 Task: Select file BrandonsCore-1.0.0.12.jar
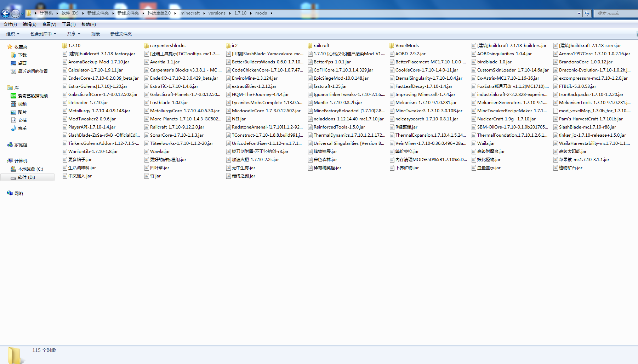tap(583, 62)
